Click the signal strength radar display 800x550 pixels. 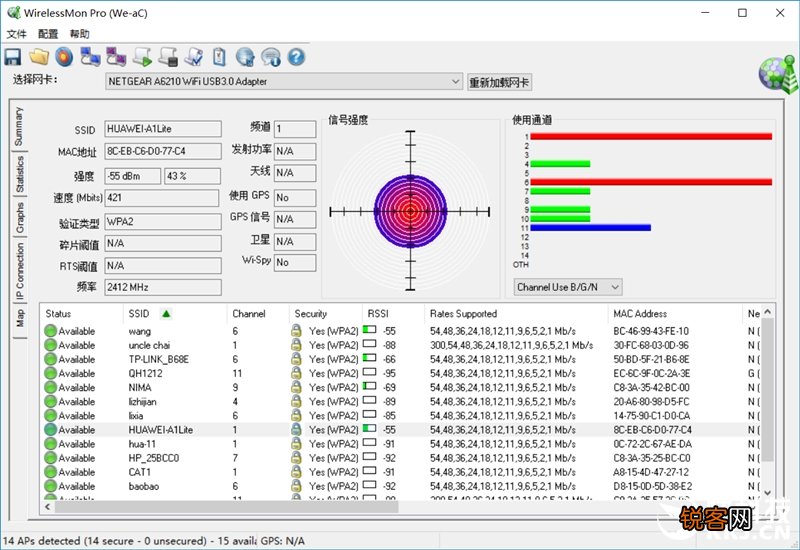click(410, 211)
